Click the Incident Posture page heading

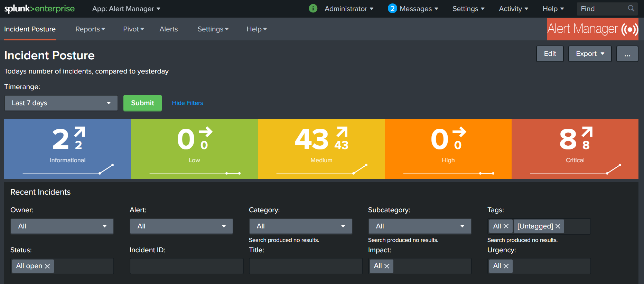pyautogui.click(x=49, y=56)
